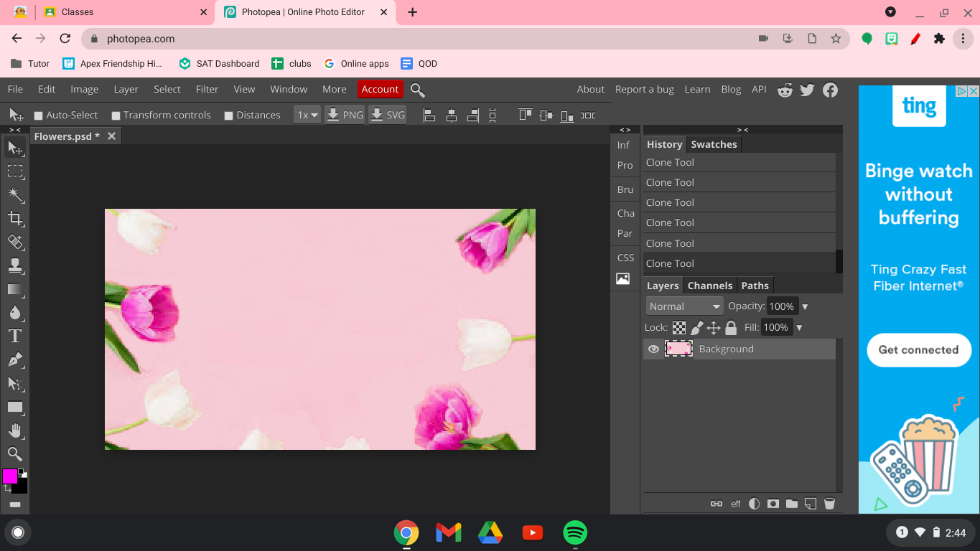This screenshot has width=980, height=551.
Task: Select the Magic Wand tool
Action: [x=15, y=194]
